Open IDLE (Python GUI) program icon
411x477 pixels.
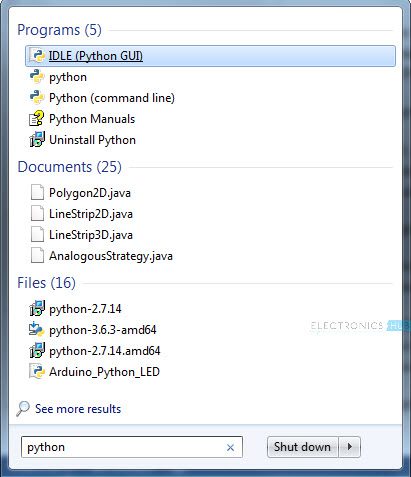(x=37, y=56)
